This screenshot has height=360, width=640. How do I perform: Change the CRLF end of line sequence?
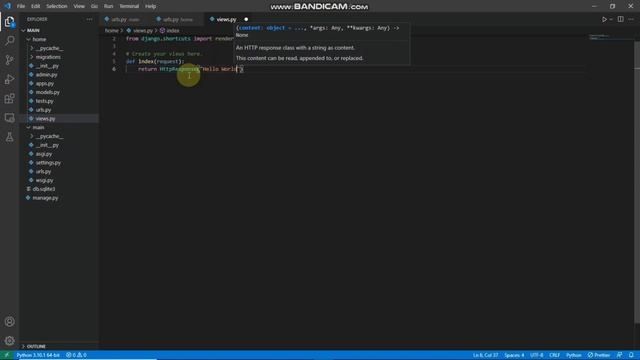tap(554, 355)
